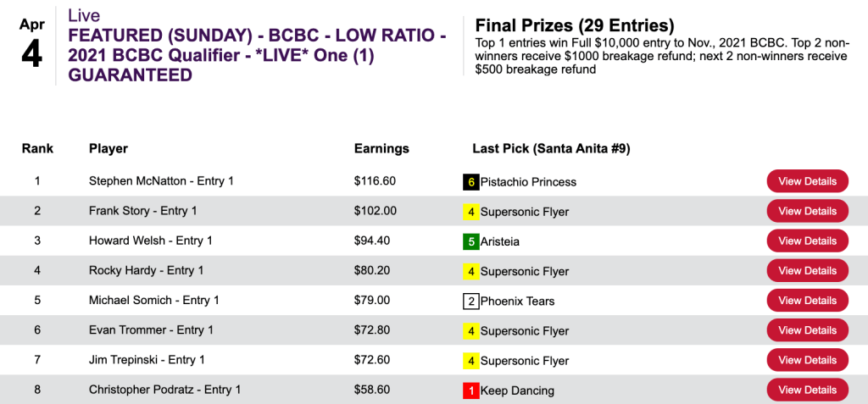Click black number 6 badge for Pistachio Princess
868x404 pixels.
470,182
